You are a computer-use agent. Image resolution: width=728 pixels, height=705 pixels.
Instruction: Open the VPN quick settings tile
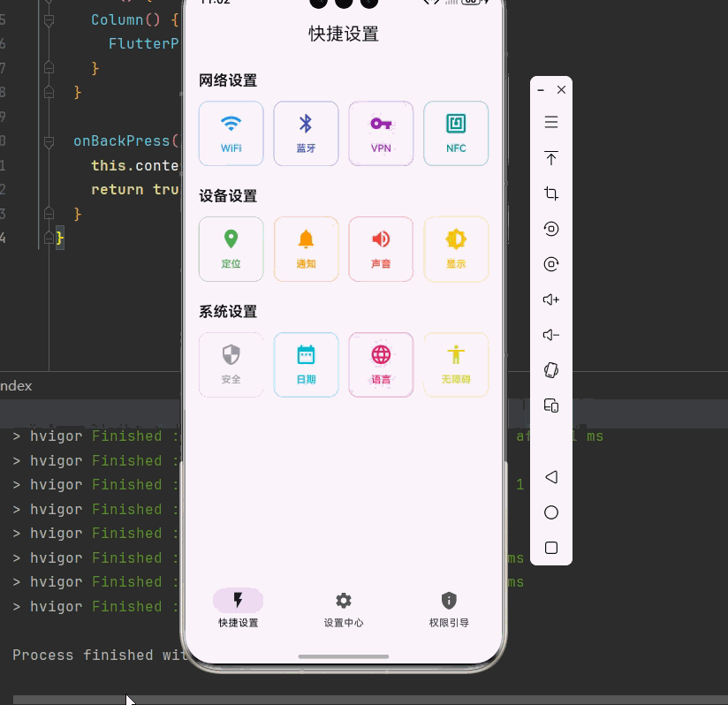pos(381,133)
